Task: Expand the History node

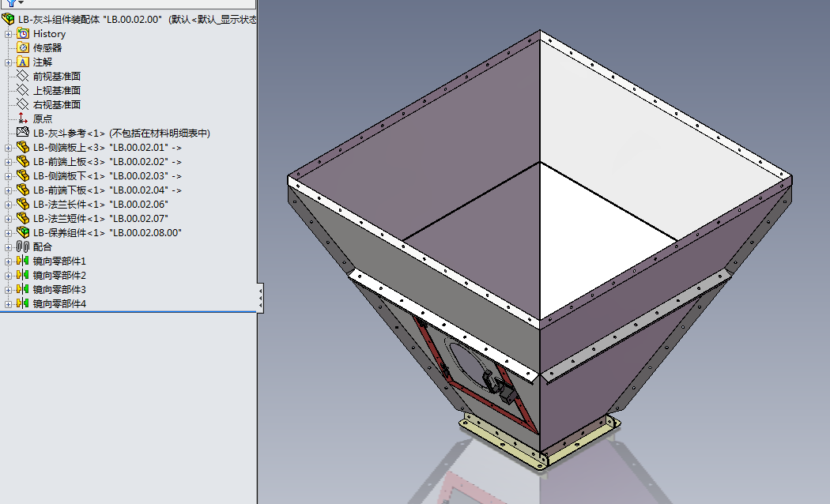Action: [8, 34]
